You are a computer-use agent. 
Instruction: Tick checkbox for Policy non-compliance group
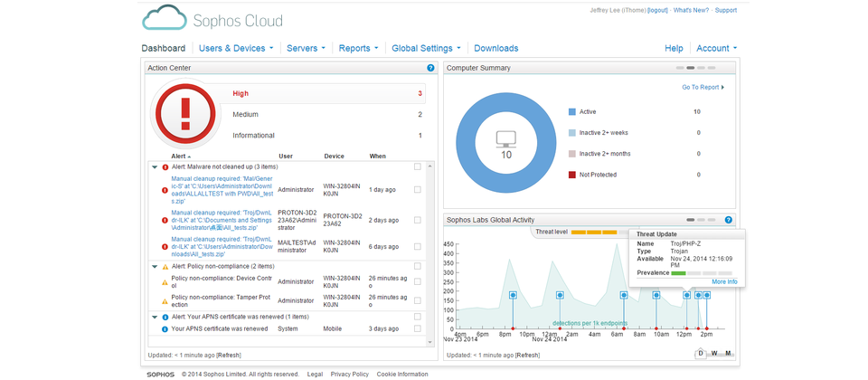[x=418, y=266]
